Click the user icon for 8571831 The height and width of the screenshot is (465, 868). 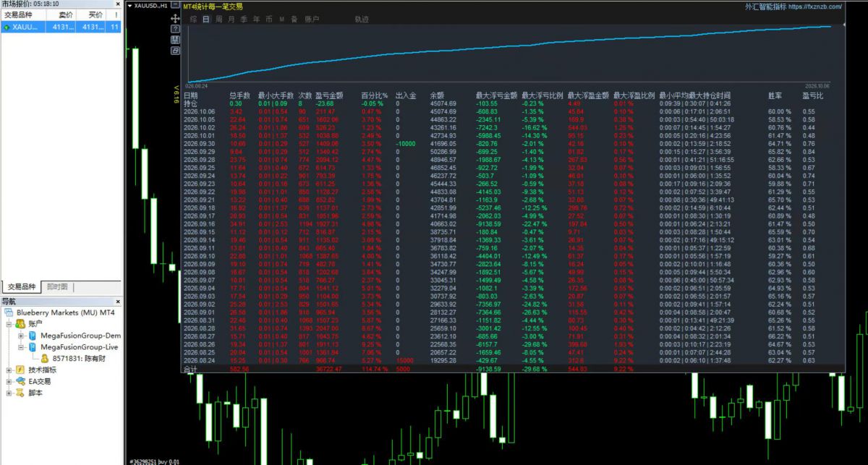pyautogui.click(x=44, y=358)
